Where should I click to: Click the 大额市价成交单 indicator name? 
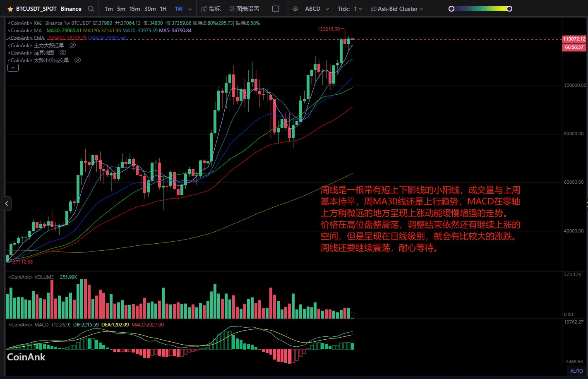coord(51,60)
